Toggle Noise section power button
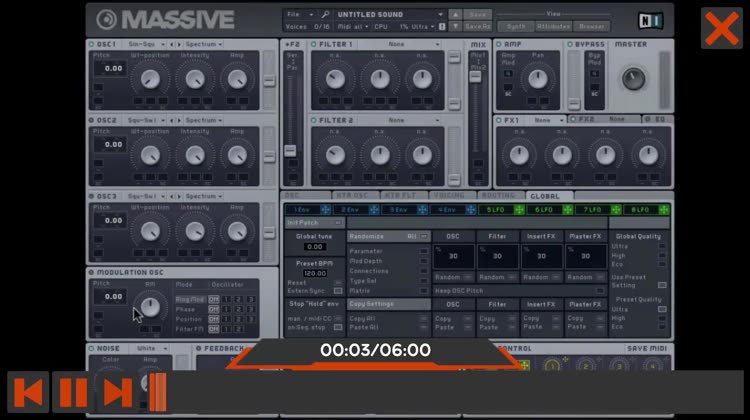This screenshot has height=420, width=750. (x=91, y=349)
